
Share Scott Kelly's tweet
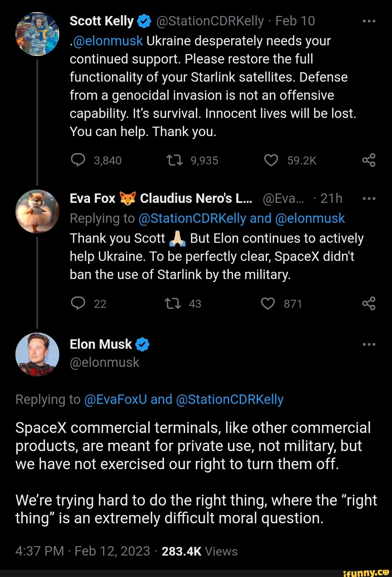pos(369,160)
